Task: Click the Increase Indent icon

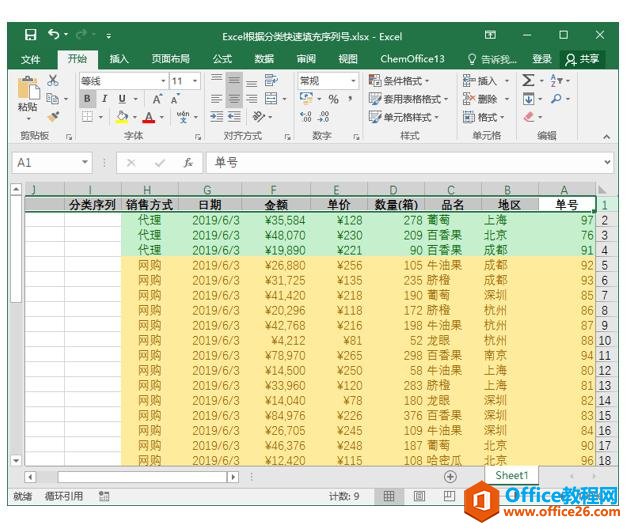Action: tap(234, 117)
